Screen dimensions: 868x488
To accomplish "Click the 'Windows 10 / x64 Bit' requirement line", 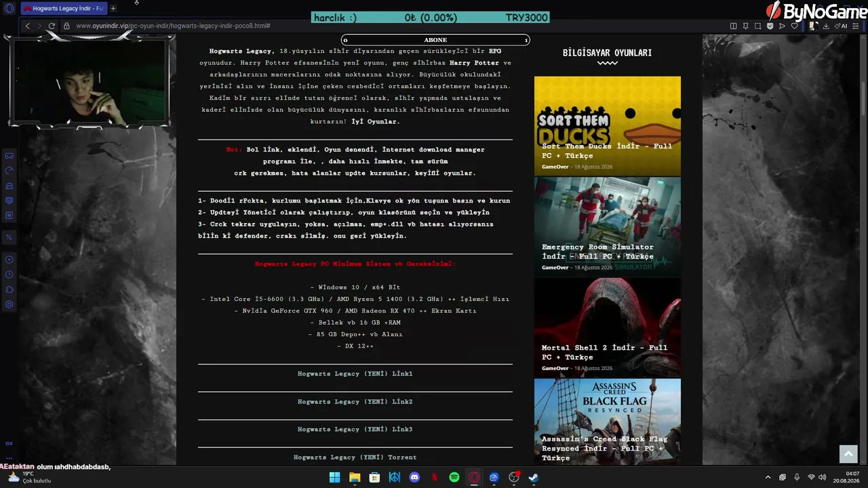I will point(355,287).
